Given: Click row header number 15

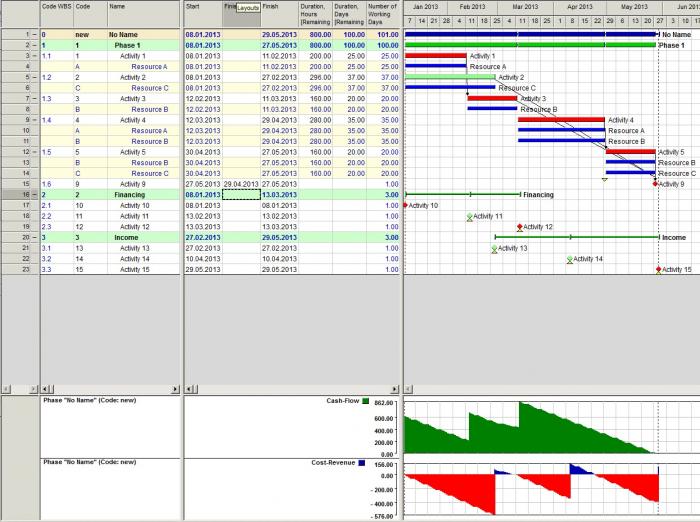Looking at the screenshot, I should [x=21, y=184].
